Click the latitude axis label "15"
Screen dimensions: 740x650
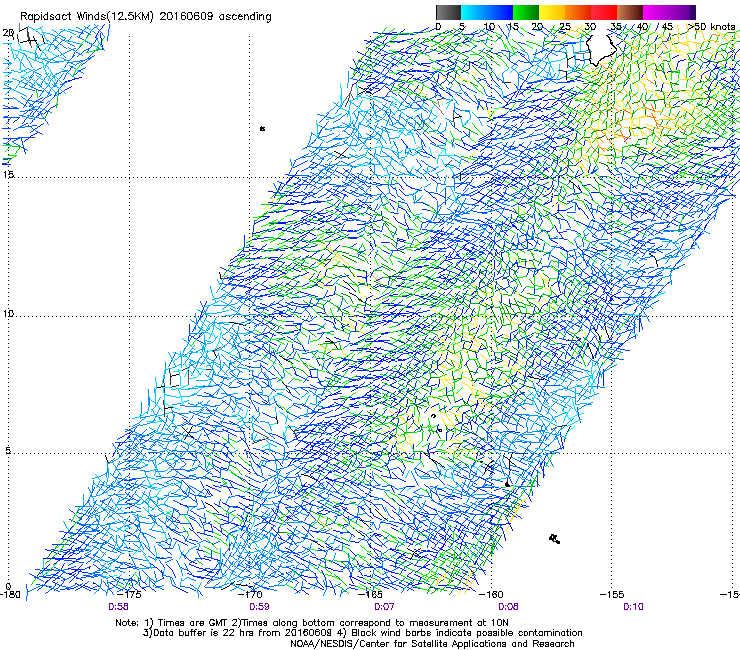coord(8,174)
